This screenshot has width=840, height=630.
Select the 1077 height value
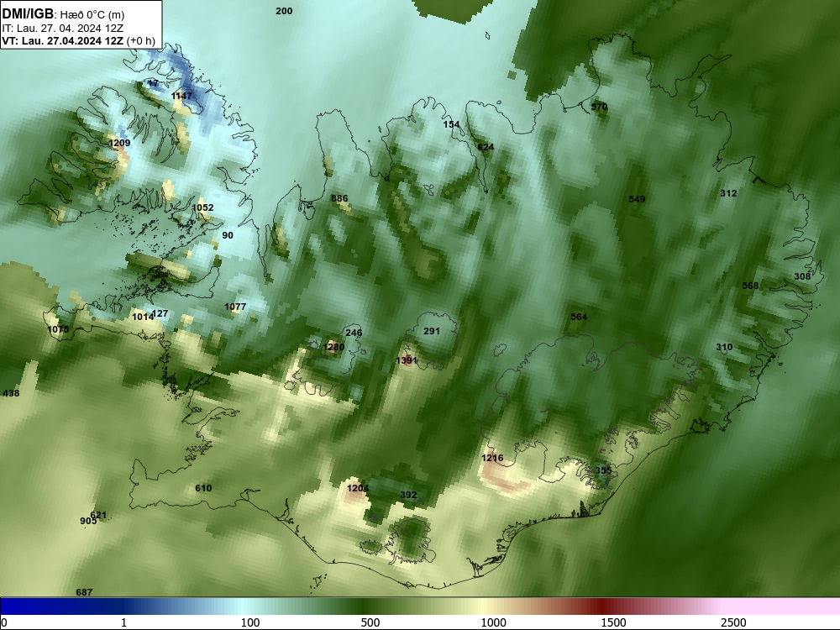(235, 307)
